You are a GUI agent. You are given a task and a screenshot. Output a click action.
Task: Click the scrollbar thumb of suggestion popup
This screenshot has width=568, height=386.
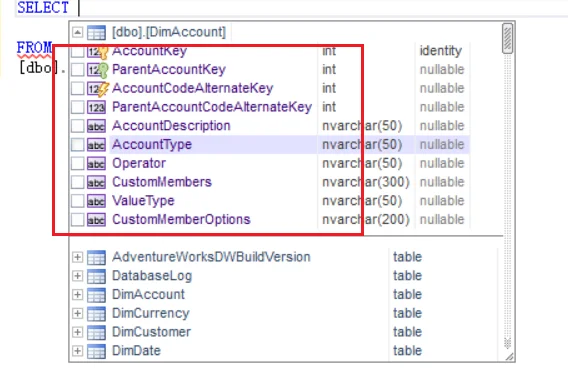coord(508,38)
